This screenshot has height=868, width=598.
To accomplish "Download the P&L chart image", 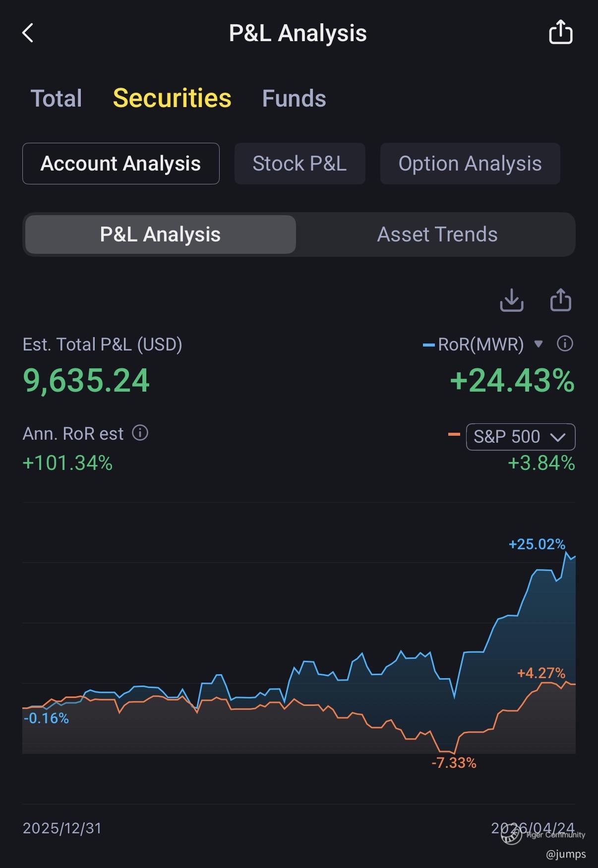I will tap(511, 300).
